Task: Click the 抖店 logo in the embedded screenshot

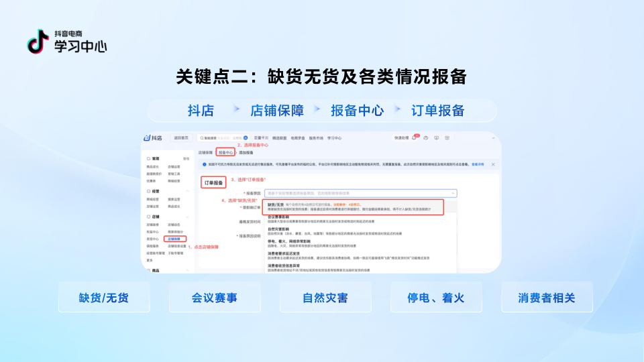Action: pos(153,138)
